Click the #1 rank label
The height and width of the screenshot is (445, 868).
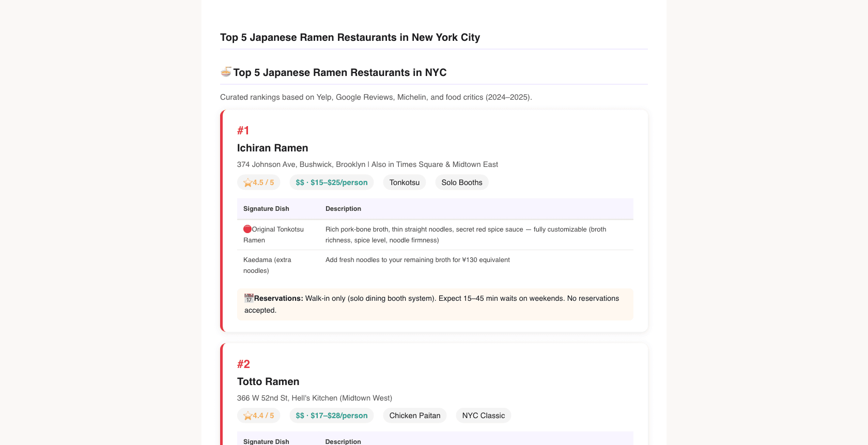(x=243, y=130)
